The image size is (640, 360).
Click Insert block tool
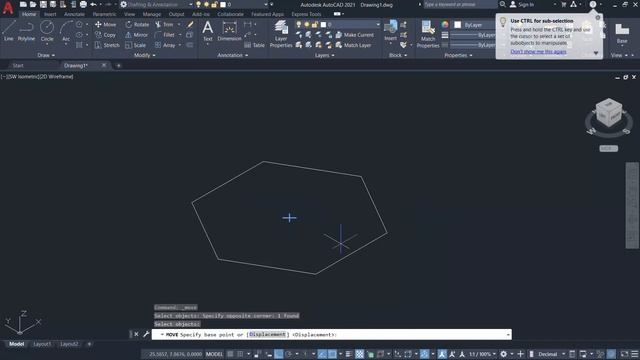point(390,31)
